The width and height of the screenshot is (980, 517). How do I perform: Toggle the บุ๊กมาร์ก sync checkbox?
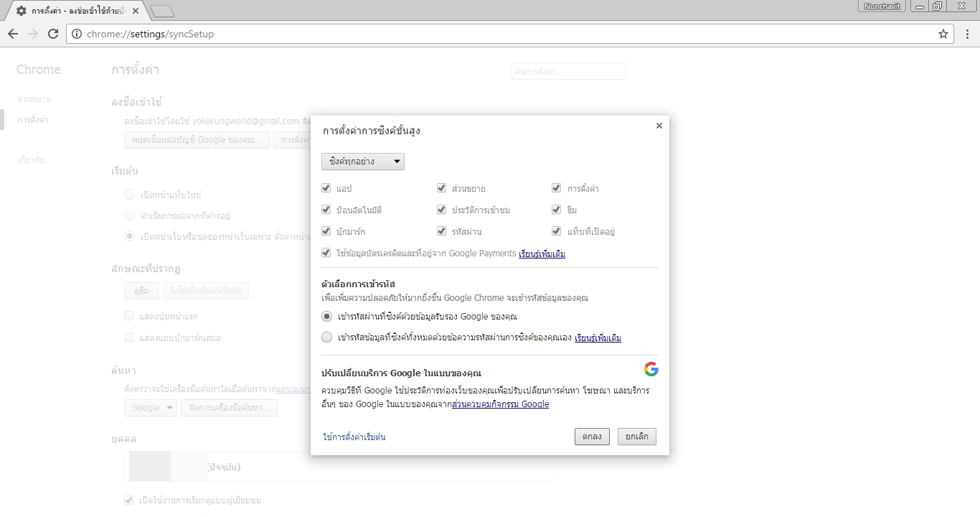[x=327, y=231]
